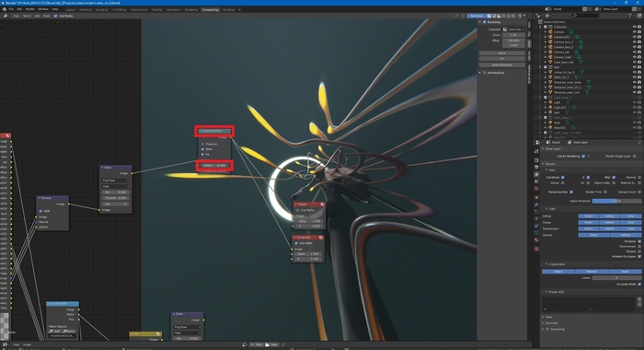
Task: Collapse the Passes panel
Action: 544,164
